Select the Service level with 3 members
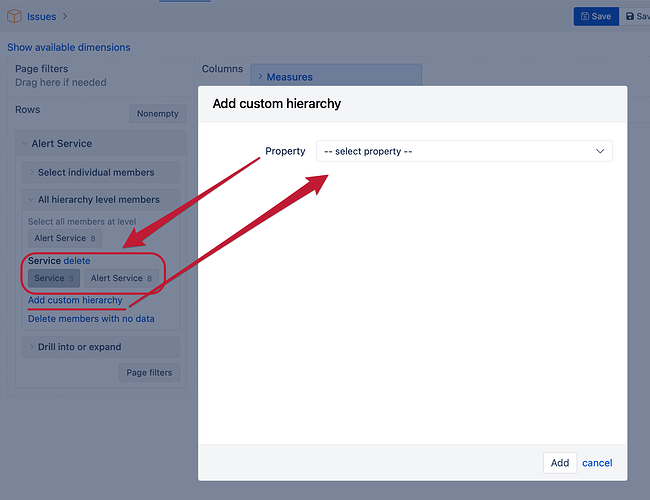The height and width of the screenshot is (500, 650). click(54, 278)
